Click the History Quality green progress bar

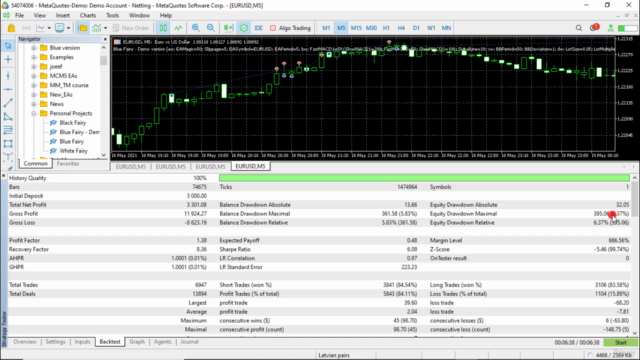click(424, 178)
